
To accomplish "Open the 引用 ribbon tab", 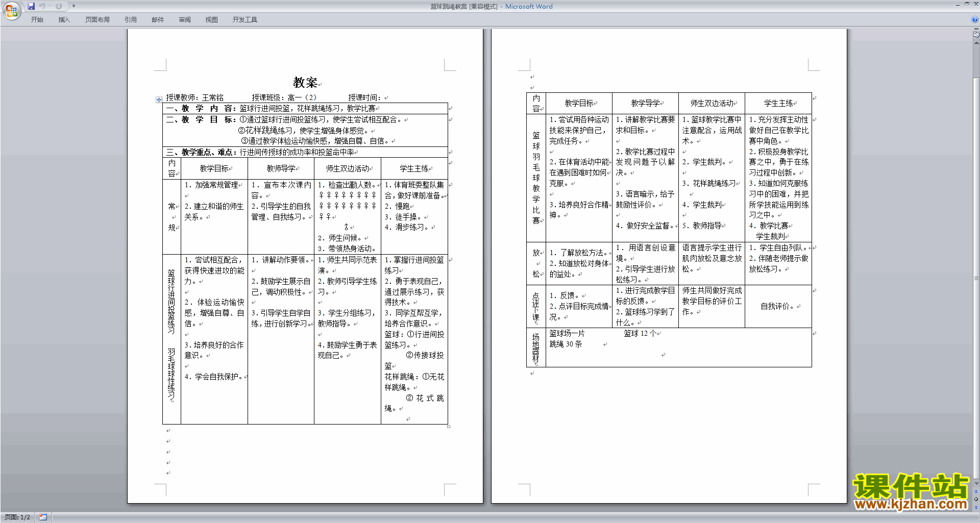I will coord(131,20).
